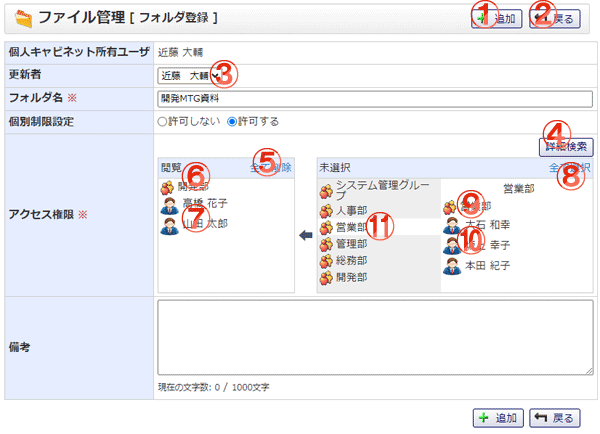This screenshot has height=434, width=600.
Task: Select 人事部 text in 未選択 list
Action: click(x=352, y=211)
